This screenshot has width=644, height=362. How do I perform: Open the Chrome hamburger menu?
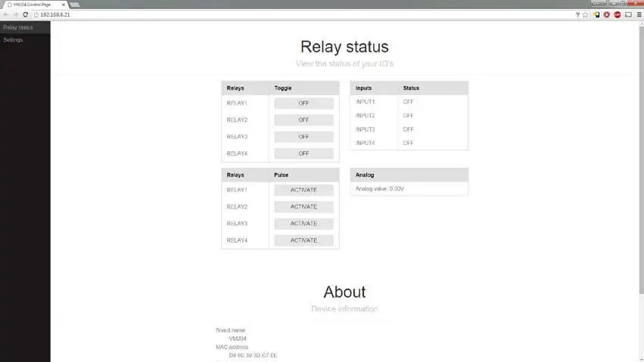tap(639, 15)
